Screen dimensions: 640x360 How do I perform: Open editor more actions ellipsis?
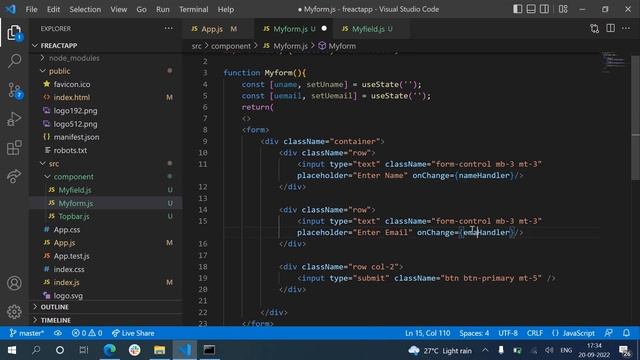point(626,28)
